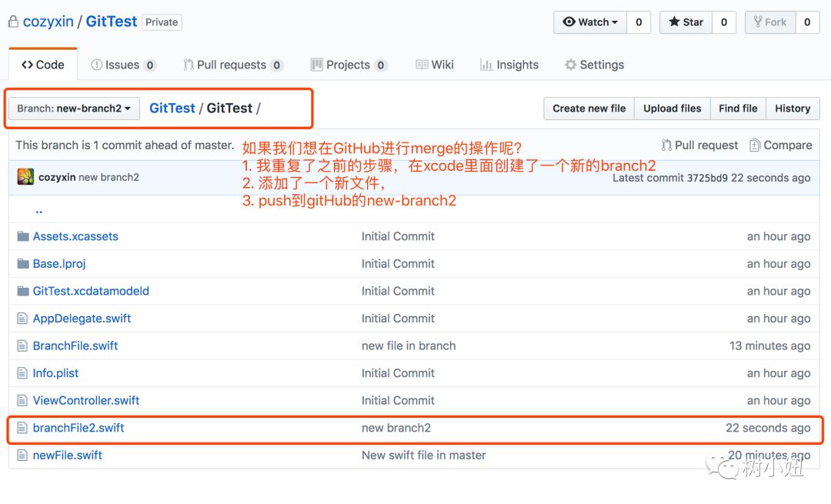Open the watchers count next to Watch

(639, 22)
